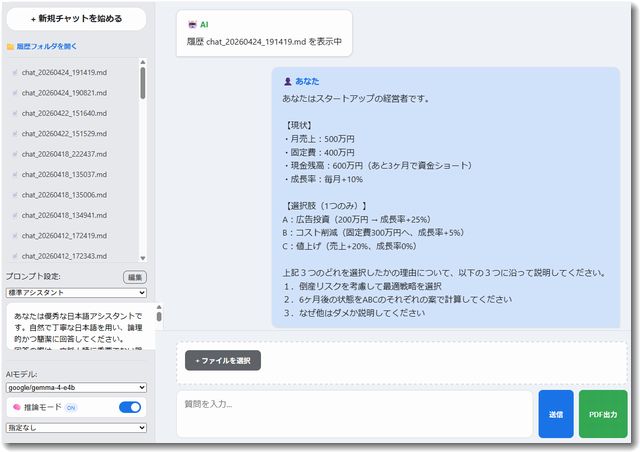Image resolution: width=640 pixels, height=452 pixels.
Task: Click the line B：コスト削減 in the message
Action: (x=373, y=233)
